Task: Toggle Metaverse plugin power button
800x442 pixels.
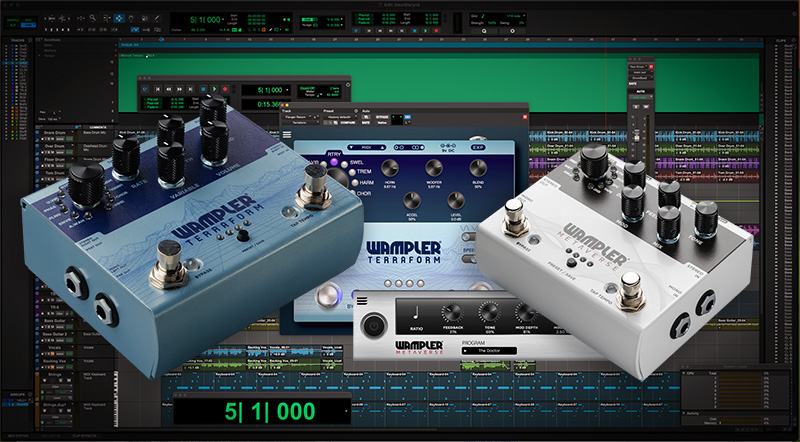Action: pos(374,324)
